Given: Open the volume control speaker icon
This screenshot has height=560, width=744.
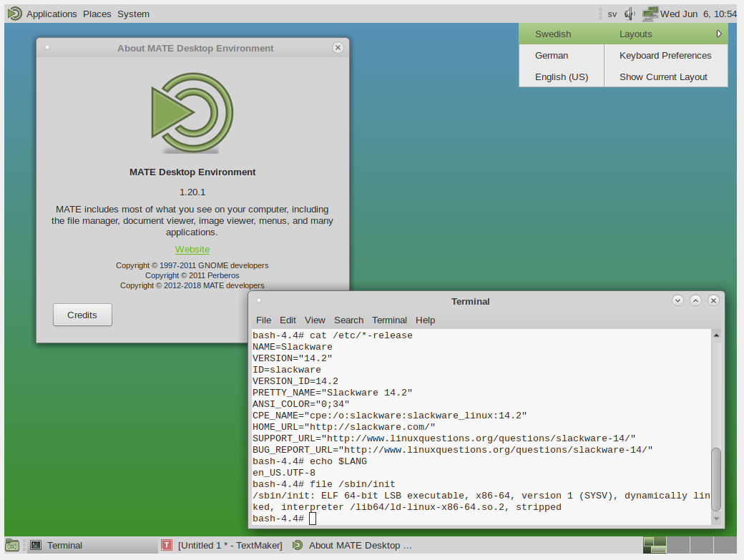Looking at the screenshot, I should click(630, 14).
